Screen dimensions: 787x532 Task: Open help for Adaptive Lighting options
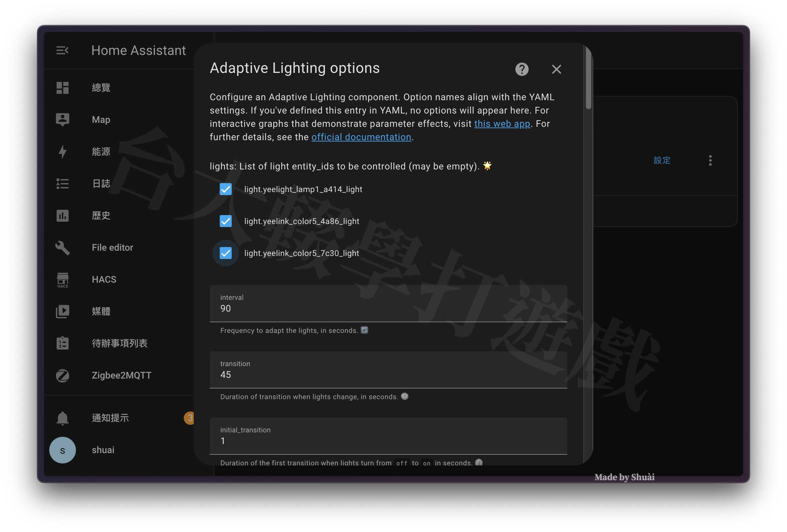click(x=522, y=69)
